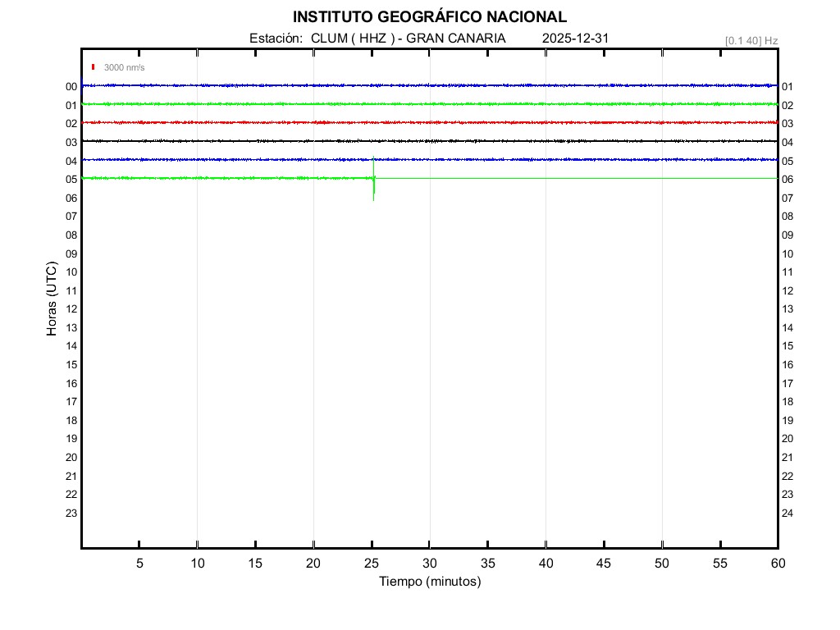Click the Horas (UTC) axis label
This screenshot has width=840, height=630.
pyautogui.click(x=51, y=299)
